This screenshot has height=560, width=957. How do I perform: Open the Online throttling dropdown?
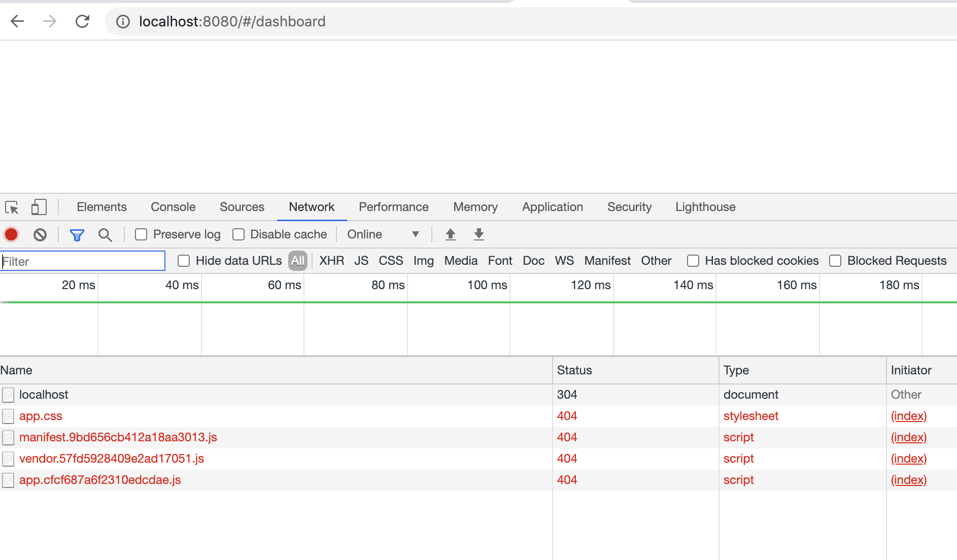[x=383, y=234]
